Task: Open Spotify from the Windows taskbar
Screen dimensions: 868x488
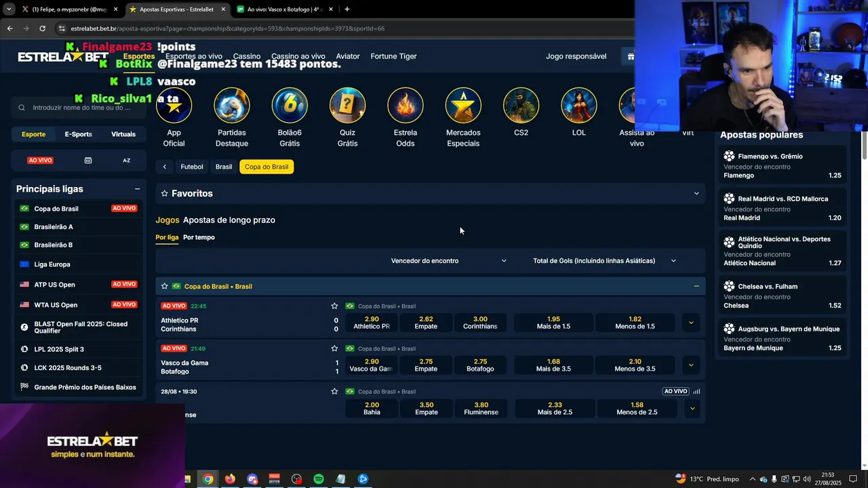Action: (319, 479)
